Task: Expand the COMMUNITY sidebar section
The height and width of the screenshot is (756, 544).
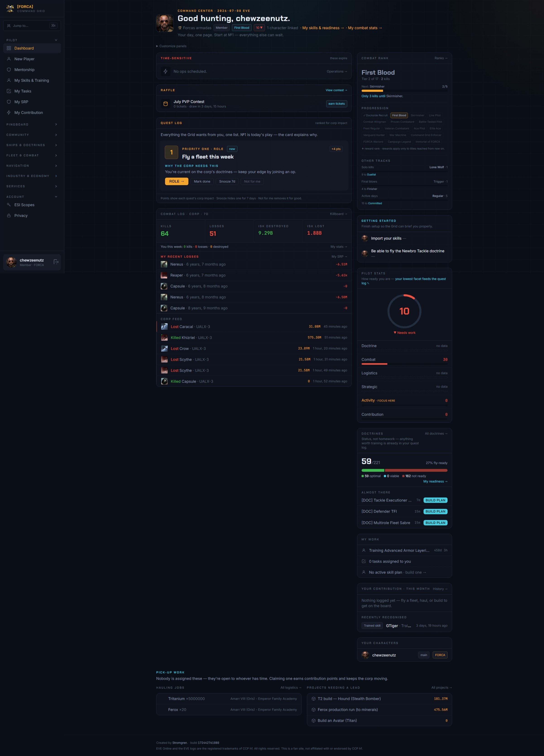Action: pyautogui.click(x=32, y=135)
